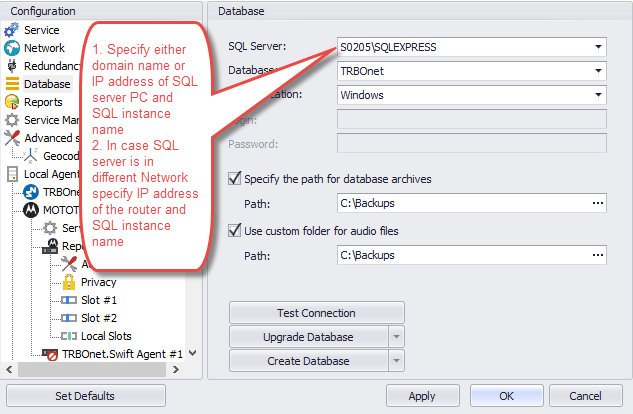Image resolution: width=633 pixels, height=414 pixels.
Task: Select Slot #1 tree item
Action: [x=99, y=300]
